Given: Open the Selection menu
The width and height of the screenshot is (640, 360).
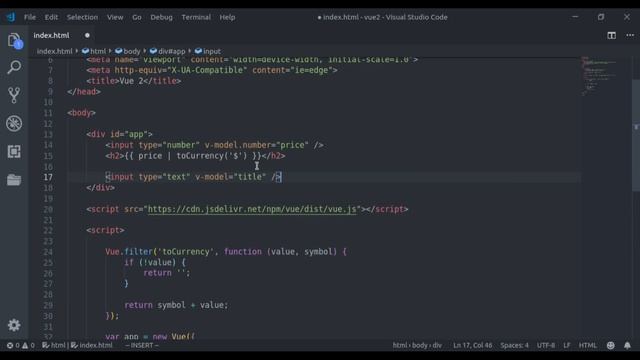Looking at the screenshot, I should coord(82,17).
